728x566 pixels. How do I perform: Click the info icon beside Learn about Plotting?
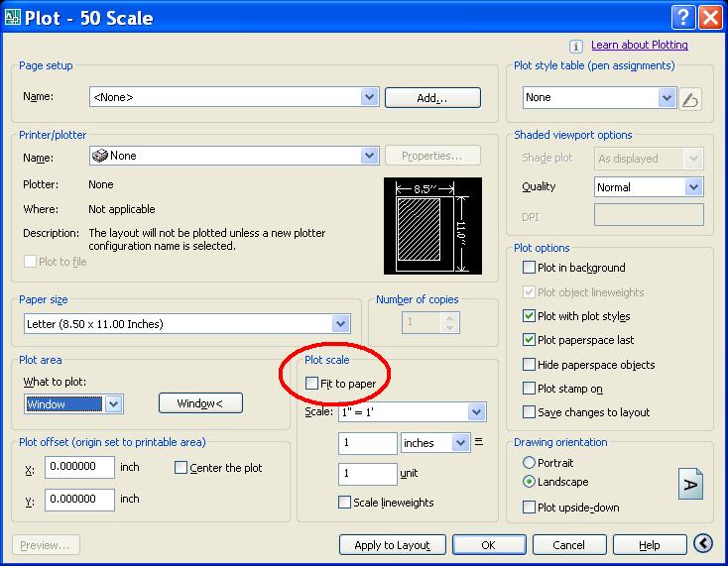(575, 47)
